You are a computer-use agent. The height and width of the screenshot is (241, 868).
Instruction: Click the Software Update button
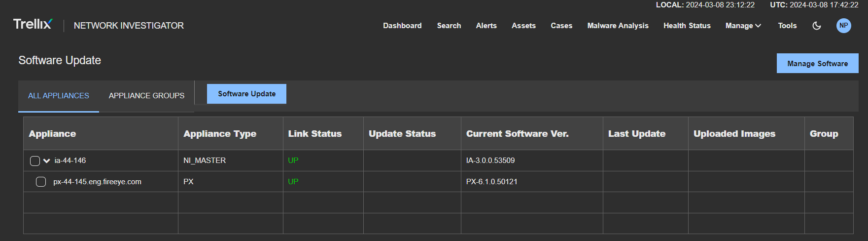coord(246,94)
